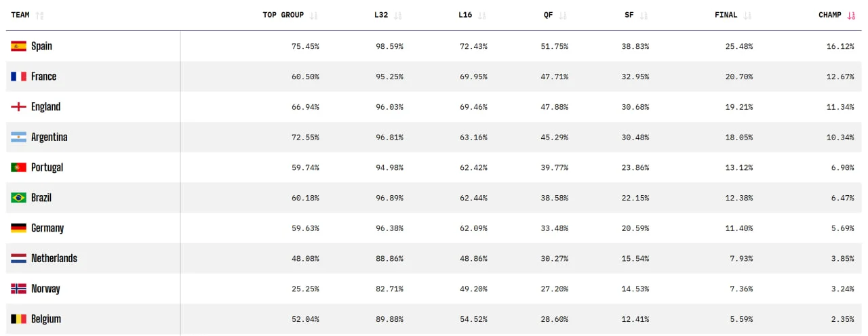Sort by the TEAM column sort arrows
The image size is (868, 336).
click(39, 15)
